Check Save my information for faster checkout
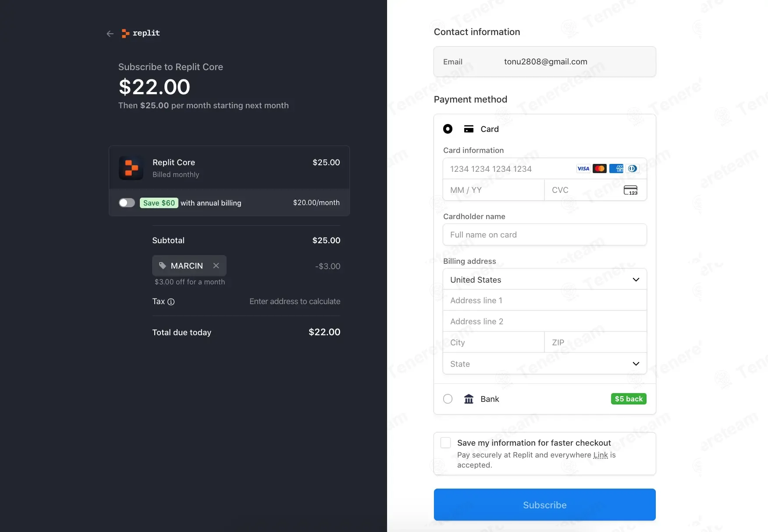 [446, 443]
